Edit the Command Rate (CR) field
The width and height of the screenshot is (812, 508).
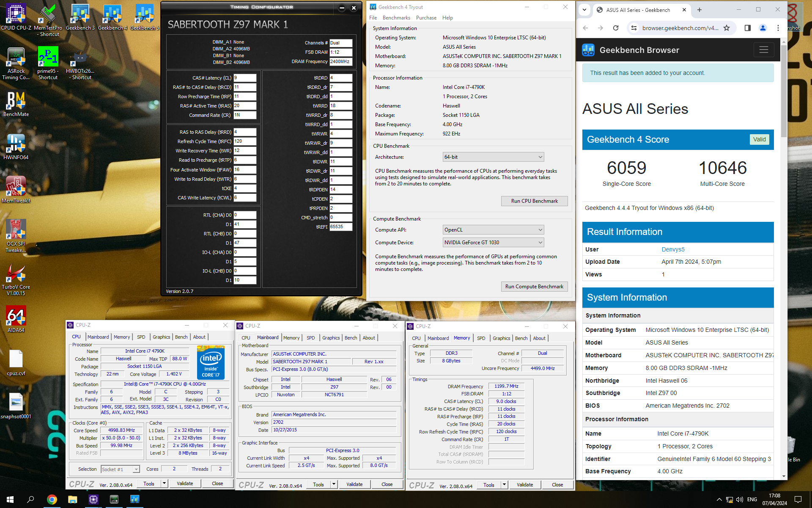pyautogui.click(x=245, y=115)
